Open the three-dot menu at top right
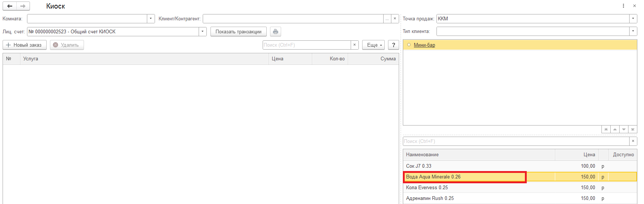This screenshot has width=644, height=204. pos(623,6)
